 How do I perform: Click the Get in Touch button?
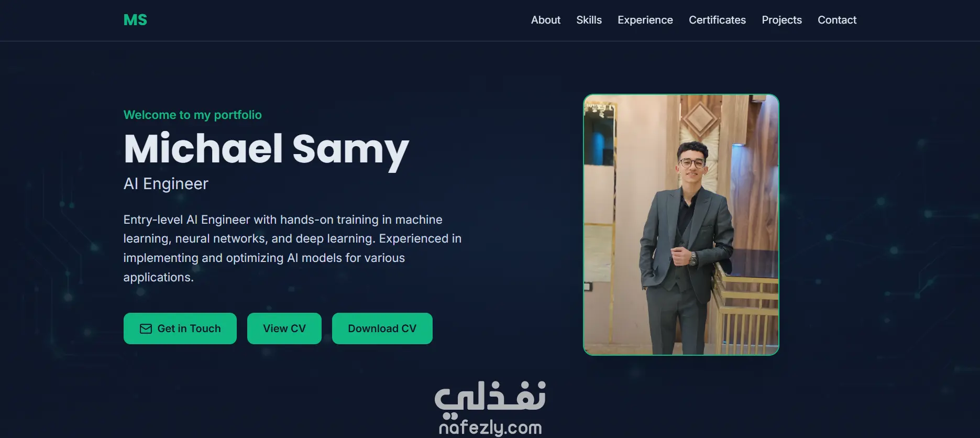180,328
